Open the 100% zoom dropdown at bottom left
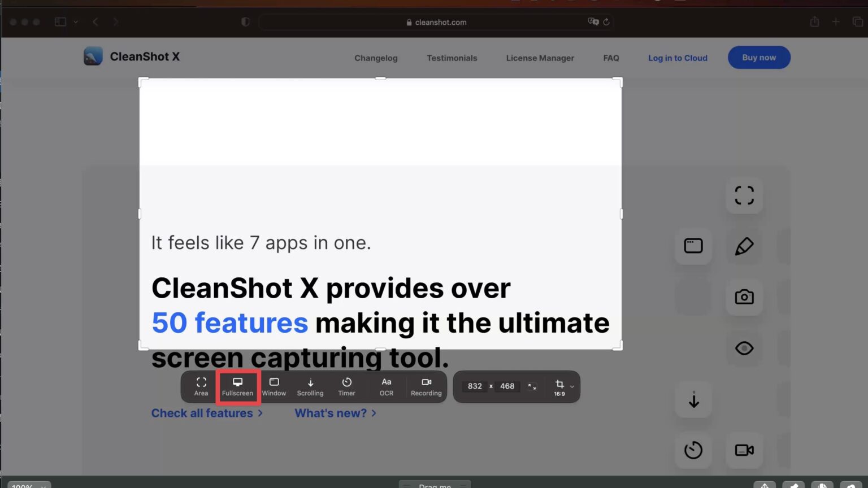 pyautogui.click(x=28, y=485)
